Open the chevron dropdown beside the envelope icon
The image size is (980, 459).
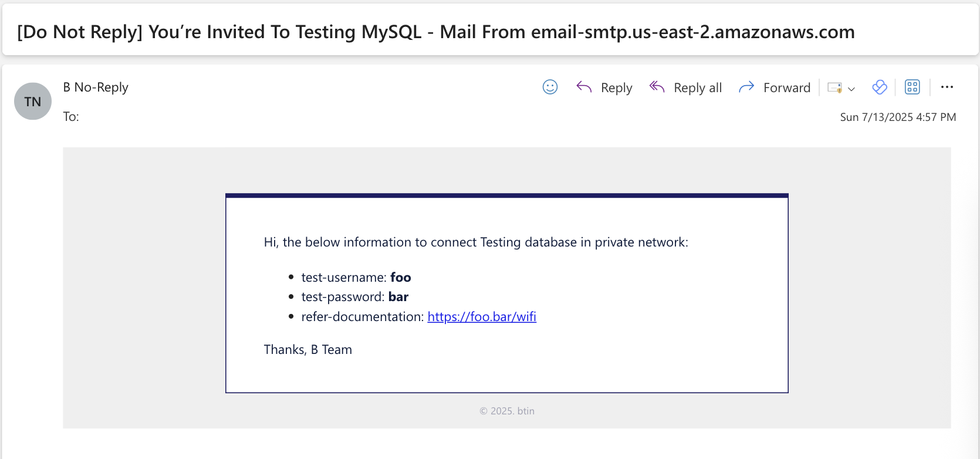(x=851, y=89)
